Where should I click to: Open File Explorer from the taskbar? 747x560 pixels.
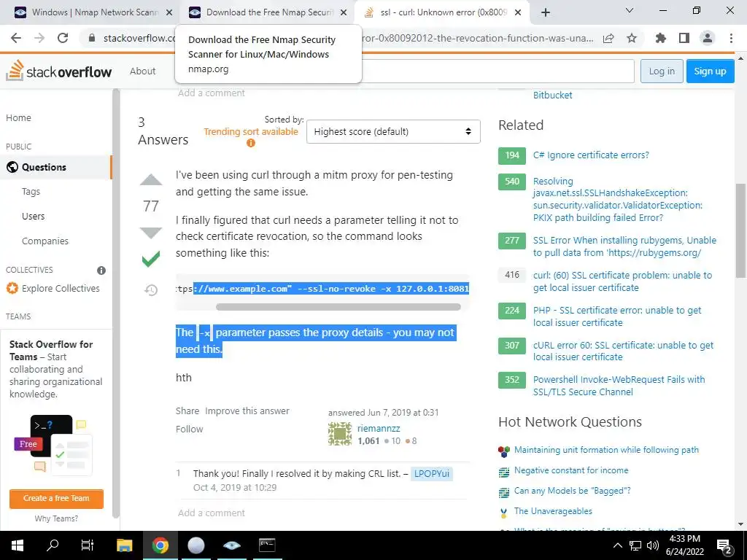[x=124, y=545]
